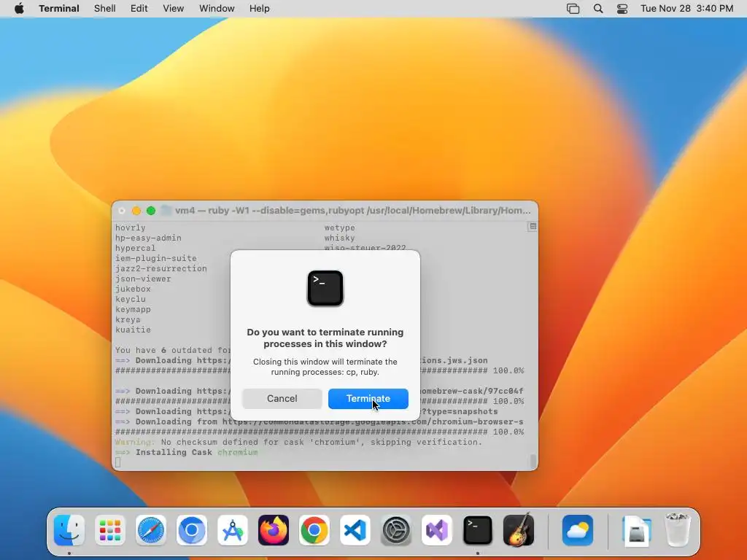Click 'kreya' in Terminal output
Viewport: 747px width, 560px height.
[128, 319]
